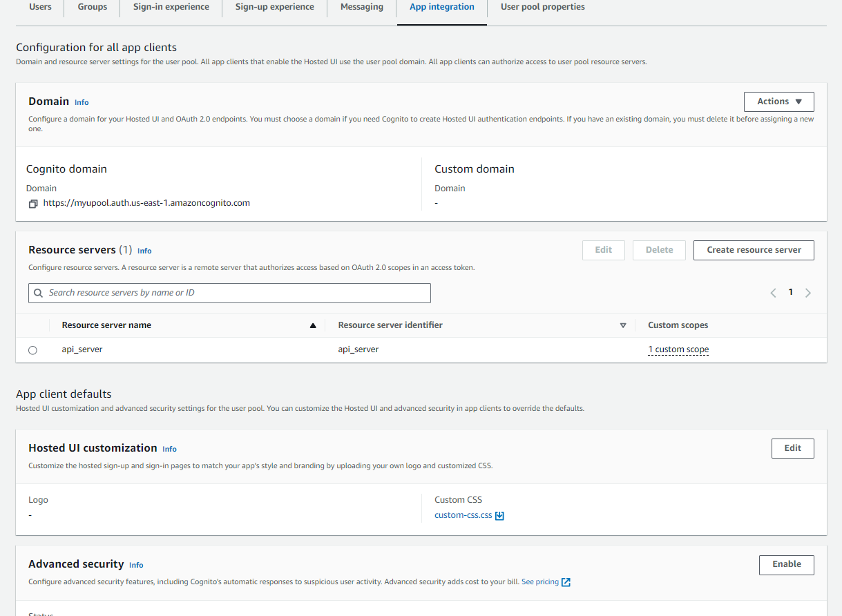Go to previous page of resource servers
The height and width of the screenshot is (616, 842).
coord(773,293)
